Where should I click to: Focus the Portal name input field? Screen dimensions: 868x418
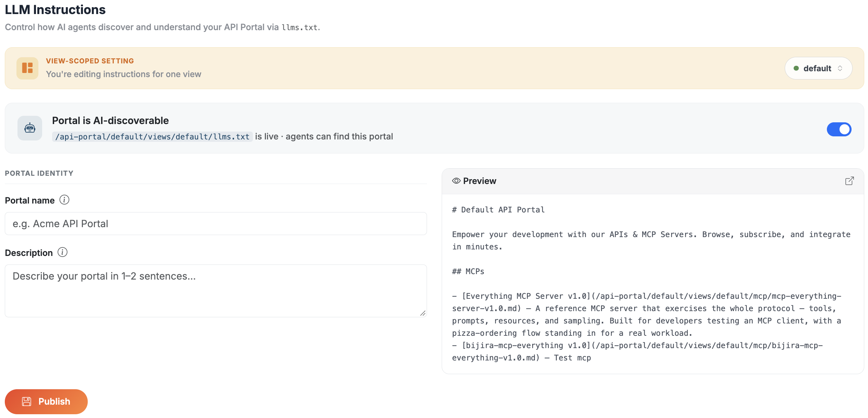click(216, 224)
